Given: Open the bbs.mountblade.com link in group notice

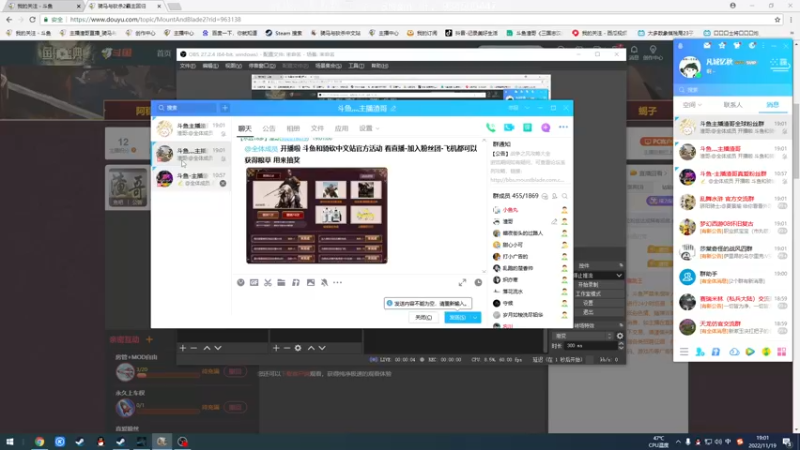Looking at the screenshot, I should (x=527, y=180).
